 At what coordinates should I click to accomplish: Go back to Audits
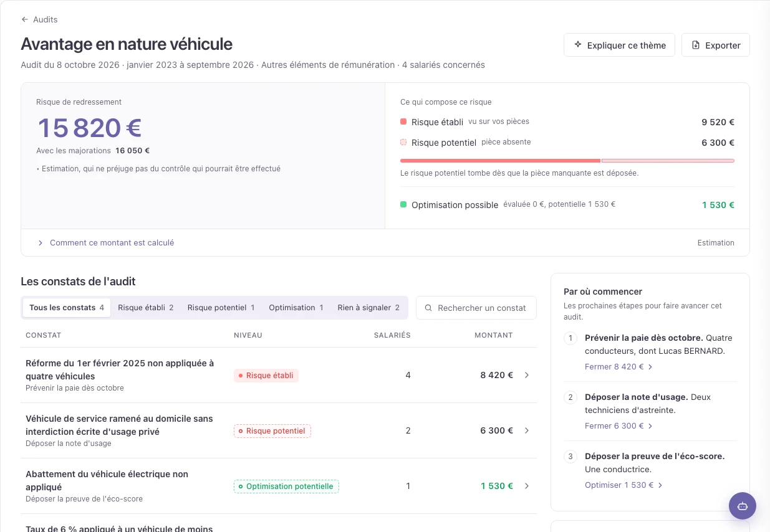coord(39,19)
